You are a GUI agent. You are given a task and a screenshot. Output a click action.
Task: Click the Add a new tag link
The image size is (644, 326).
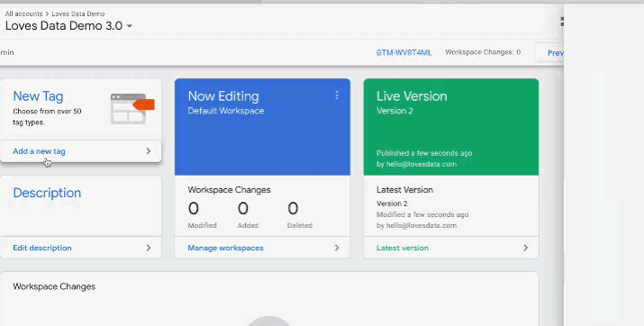39,151
